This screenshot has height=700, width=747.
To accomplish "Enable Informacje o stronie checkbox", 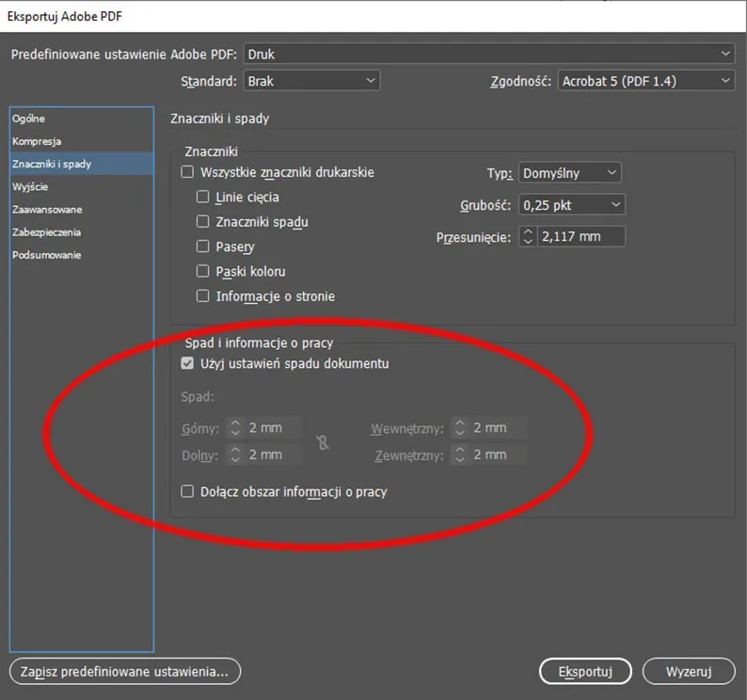I will 202,296.
